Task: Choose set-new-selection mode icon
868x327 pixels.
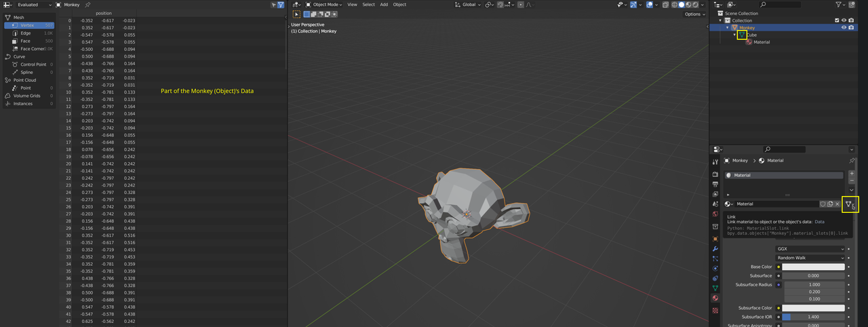Action: [x=307, y=14]
